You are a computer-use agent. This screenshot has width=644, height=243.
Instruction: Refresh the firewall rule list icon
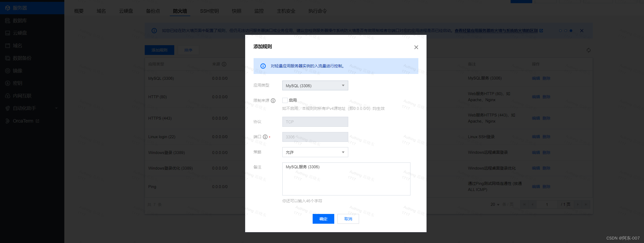click(589, 50)
